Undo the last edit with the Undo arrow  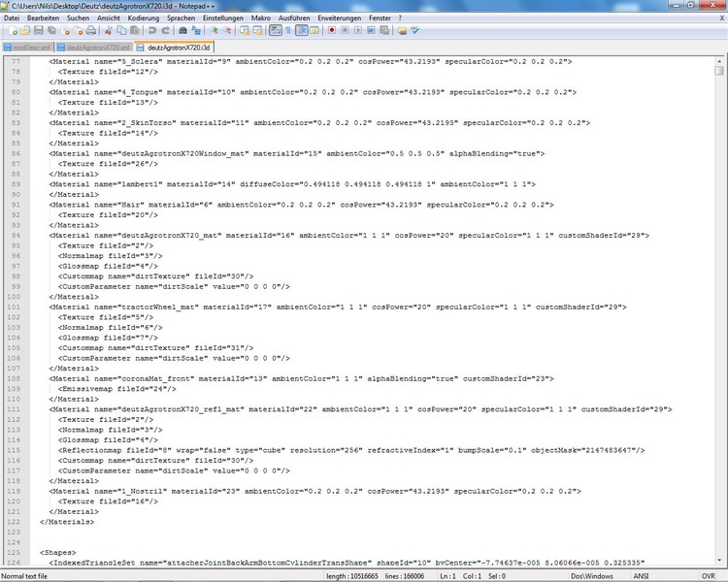(151, 31)
